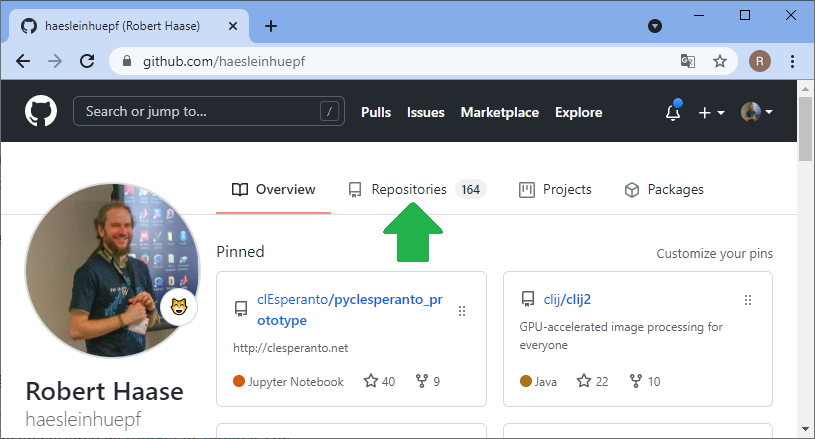Click Customize your pins
Image resolution: width=815 pixels, height=439 pixels.
[714, 254]
